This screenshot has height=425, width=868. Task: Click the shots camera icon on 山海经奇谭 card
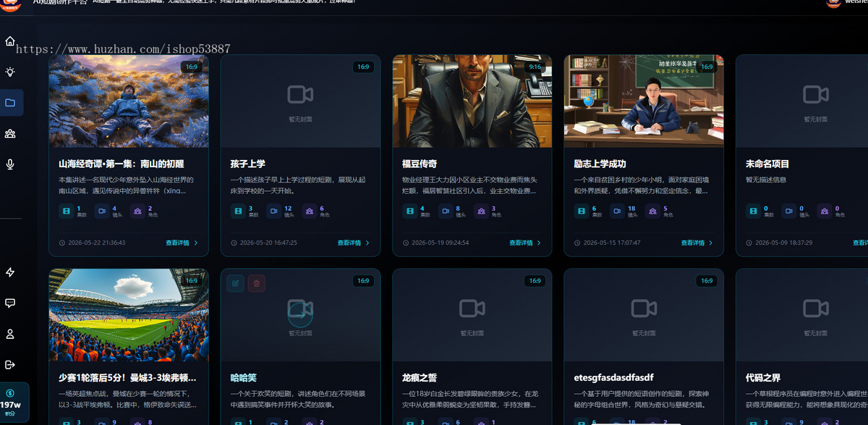coord(102,211)
